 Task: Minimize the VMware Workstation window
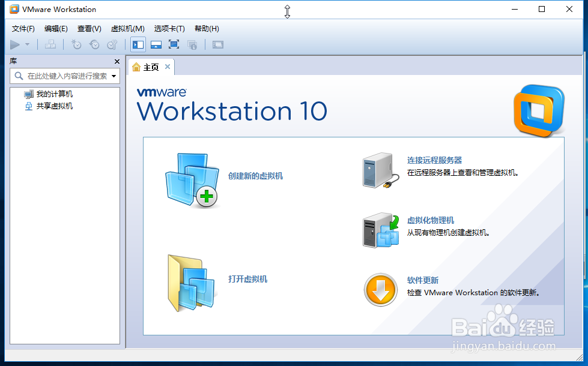[x=515, y=9]
